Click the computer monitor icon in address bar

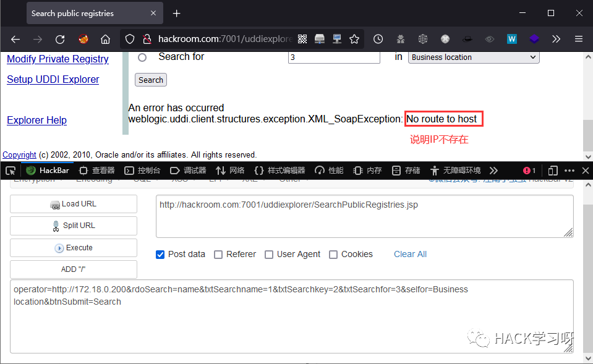pyautogui.click(x=337, y=39)
